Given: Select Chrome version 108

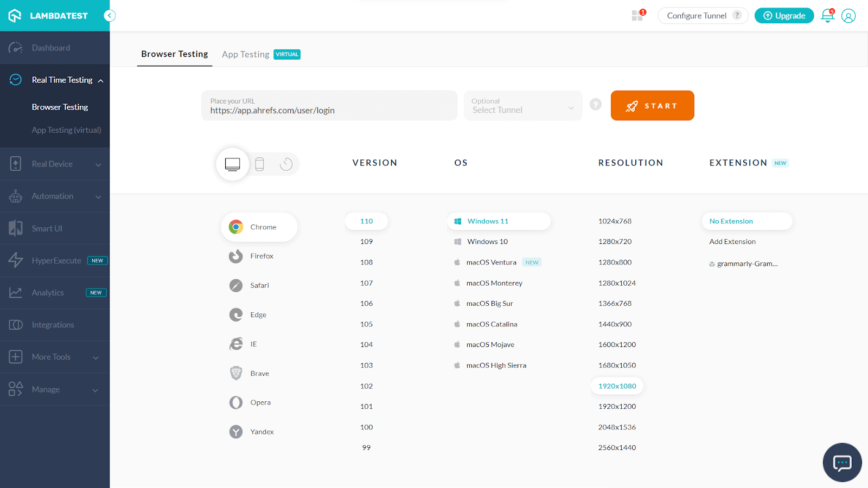Looking at the screenshot, I should (x=366, y=262).
